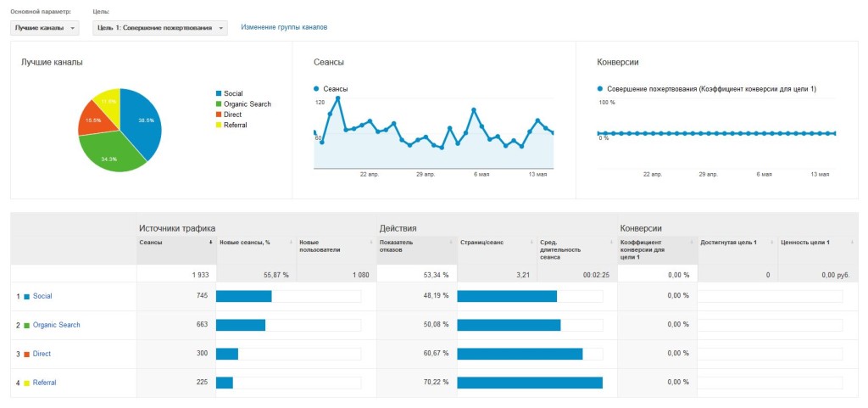Viewport: 868px width, 408px height.
Task: Click the Сеансы line chart legend dot
Action: click(x=316, y=89)
